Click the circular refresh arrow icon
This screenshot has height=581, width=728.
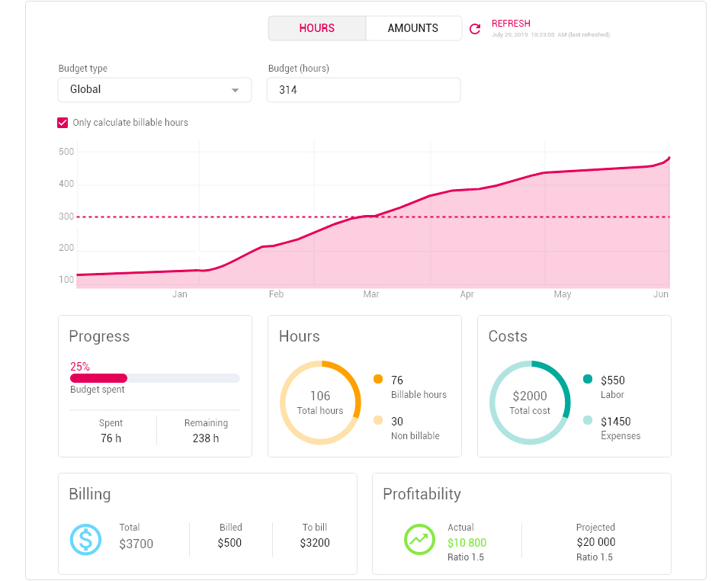(x=475, y=29)
